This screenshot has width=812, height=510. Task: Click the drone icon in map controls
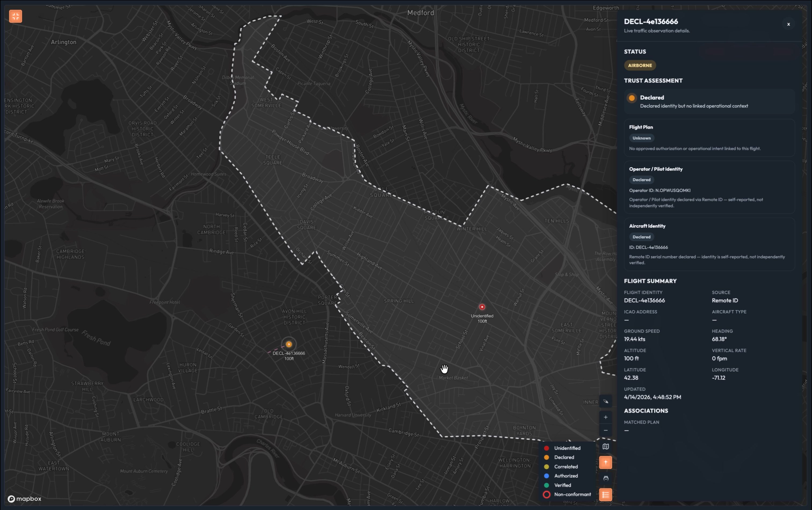coord(606,478)
